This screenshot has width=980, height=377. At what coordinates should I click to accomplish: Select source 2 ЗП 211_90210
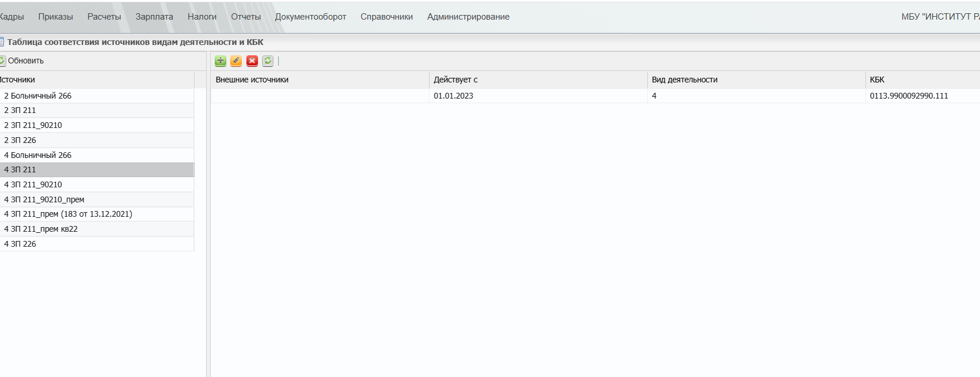pos(97,125)
